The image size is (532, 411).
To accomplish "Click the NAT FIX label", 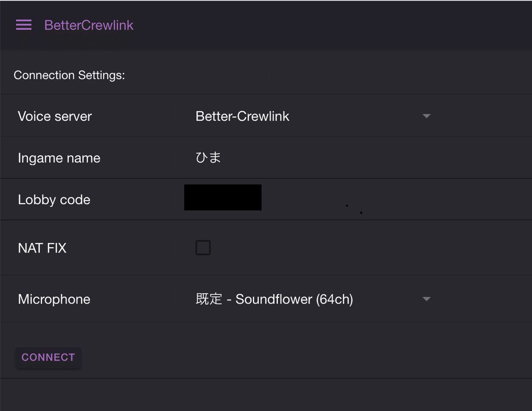I will (42, 248).
